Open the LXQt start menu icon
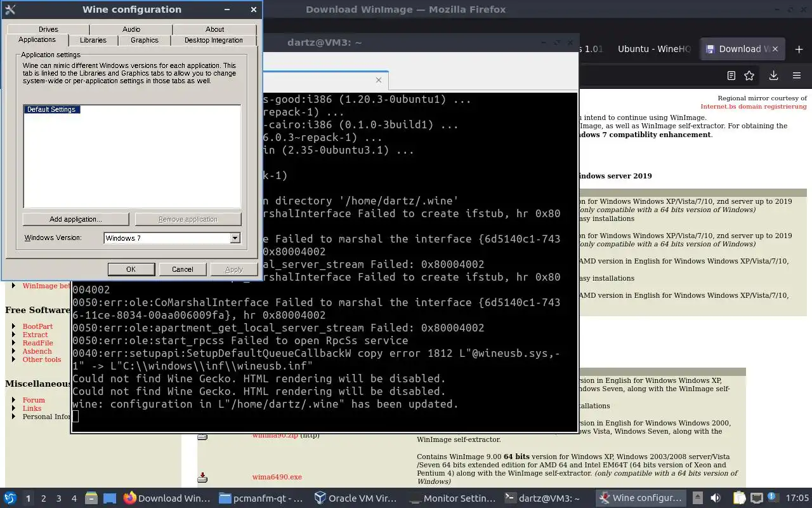The image size is (812, 508). click(x=10, y=498)
